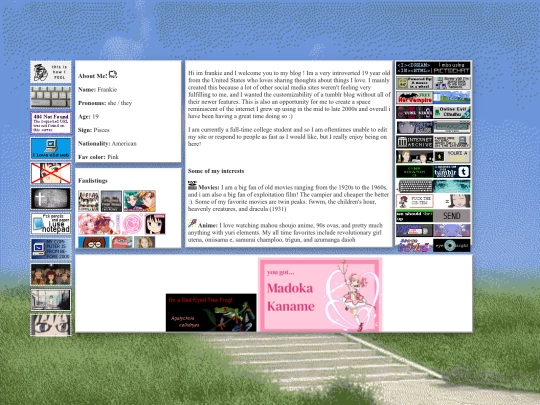This screenshot has width=540, height=405.
Task: Click the 'I use notepad' stamp
Action: [51, 224]
